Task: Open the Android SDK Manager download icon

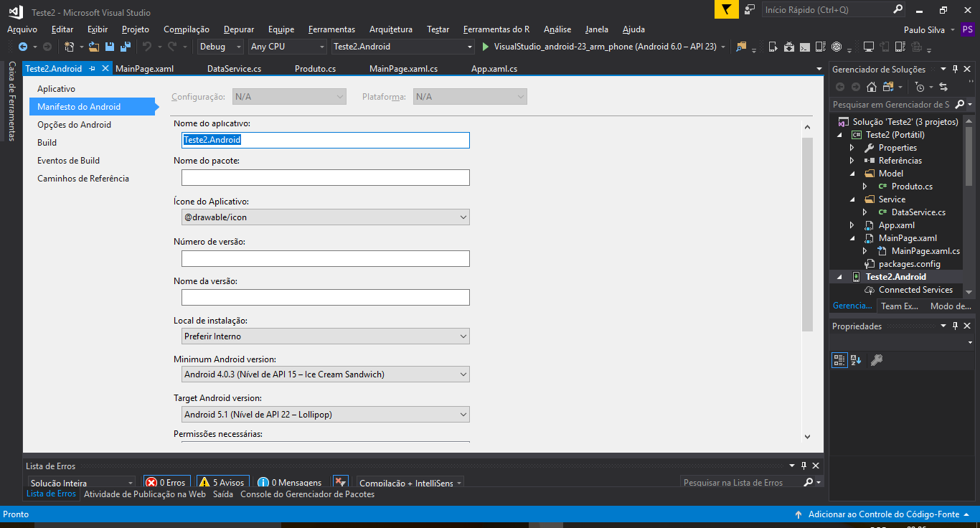Action: [x=789, y=47]
